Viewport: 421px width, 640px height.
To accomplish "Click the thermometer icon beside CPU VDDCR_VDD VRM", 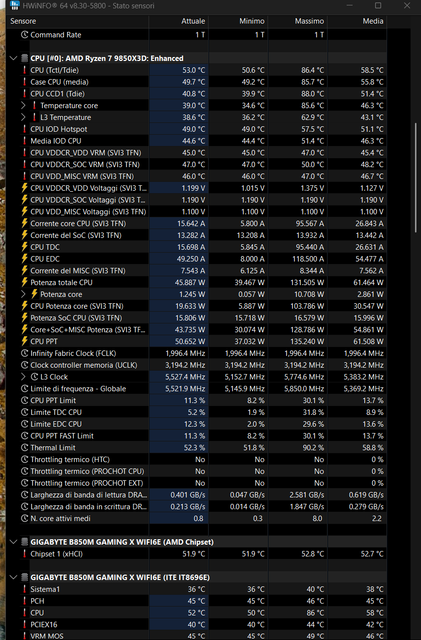I will pos(25,153).
